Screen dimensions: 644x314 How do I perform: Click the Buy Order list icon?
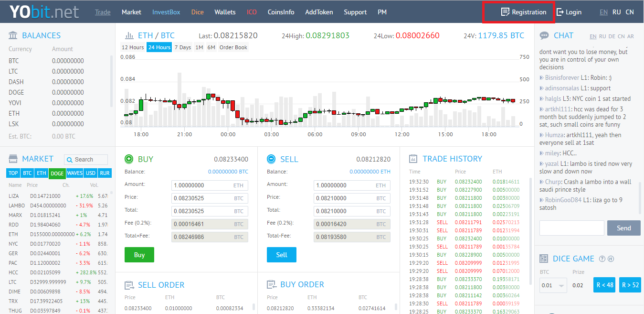click(x=271, y=284)
